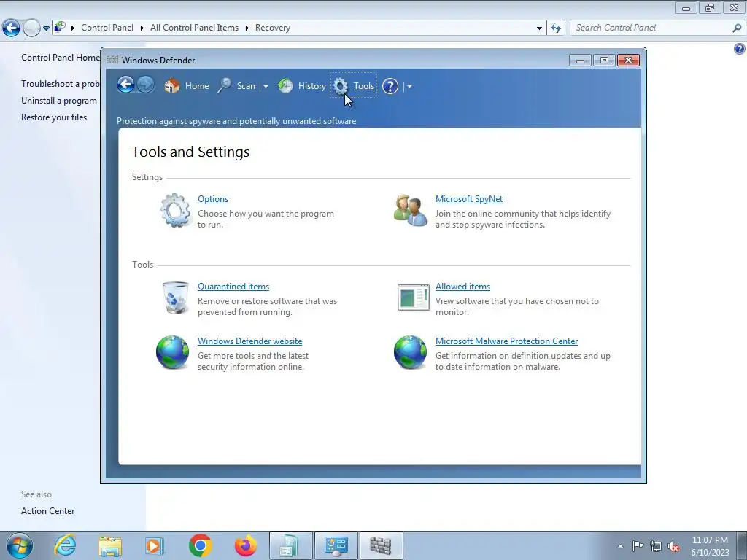Viewport: 747px width, 560px height.
Task: Open the Microsoft SpyNet link
Action: point(469,199)
